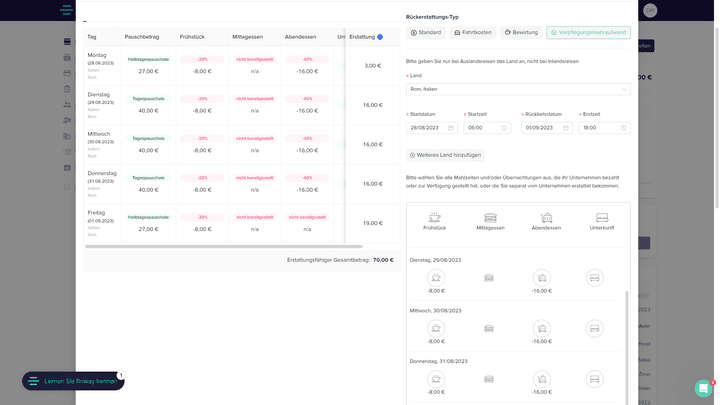Select the Bewirtung reimbursement type
Screen dimensions: 720x405
click(x=521, y=33)
